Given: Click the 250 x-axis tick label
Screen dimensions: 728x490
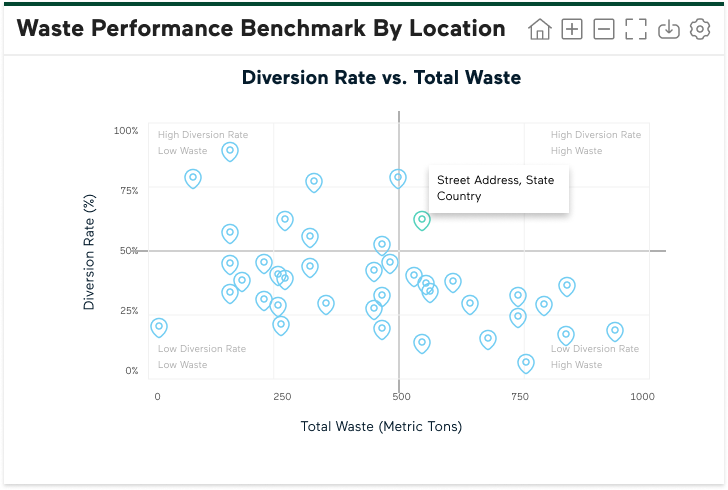Looking at the screenshot, I should pos(282,397).
